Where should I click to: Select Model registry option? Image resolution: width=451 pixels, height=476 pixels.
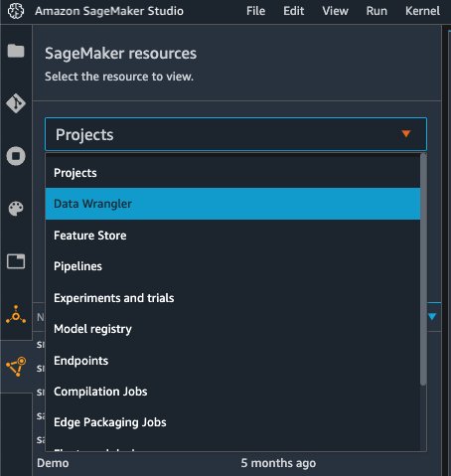coord(232,329)
